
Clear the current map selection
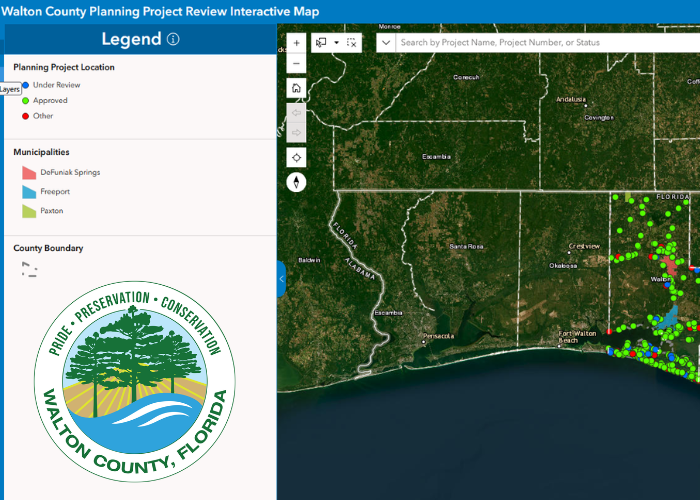point(351,43)
